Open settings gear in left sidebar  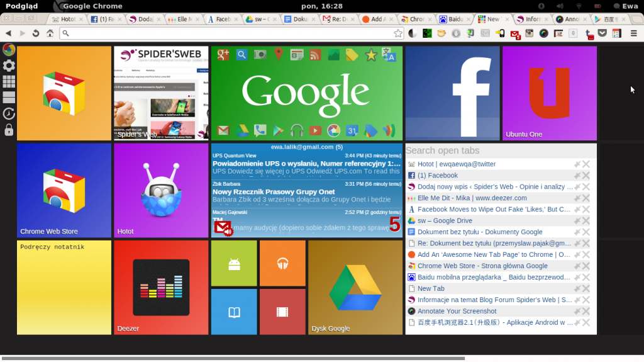(9, 65)
